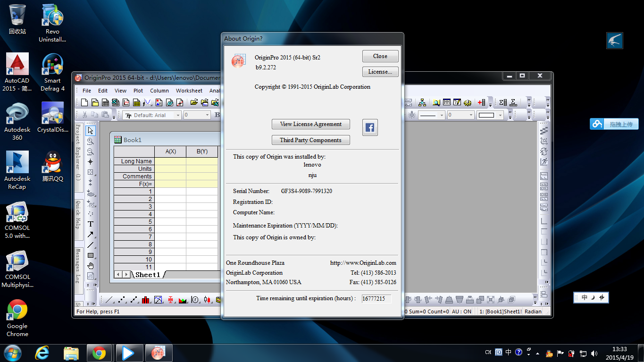Screen dimensions: 644x362
Task: Open the Default: Arial font dropdown
Action: (178, 115)
